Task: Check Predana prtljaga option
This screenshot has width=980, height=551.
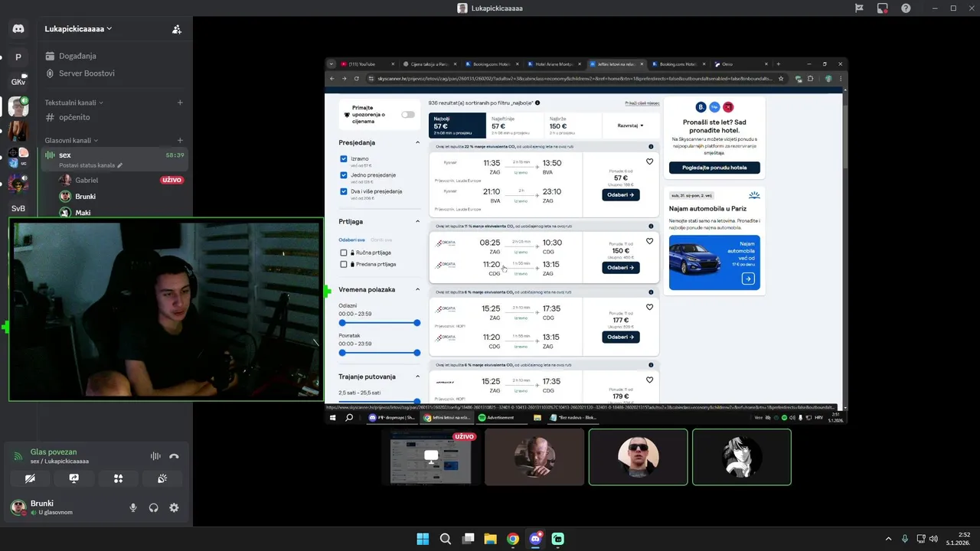Action: 344,264
